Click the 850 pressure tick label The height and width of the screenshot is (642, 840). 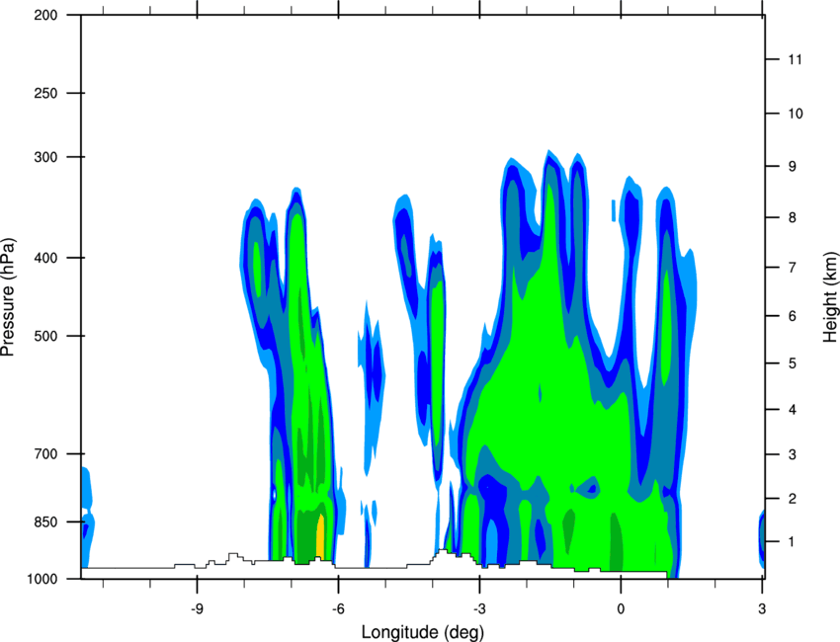click(45, 522)
